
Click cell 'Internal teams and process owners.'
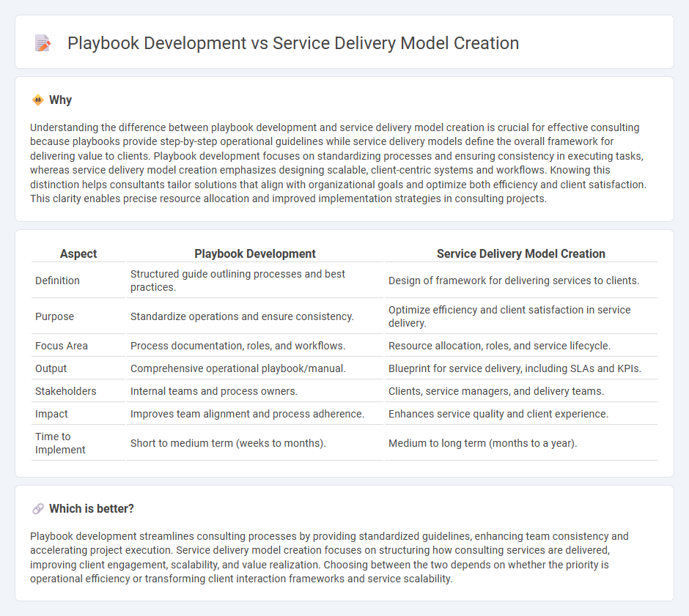255,392
